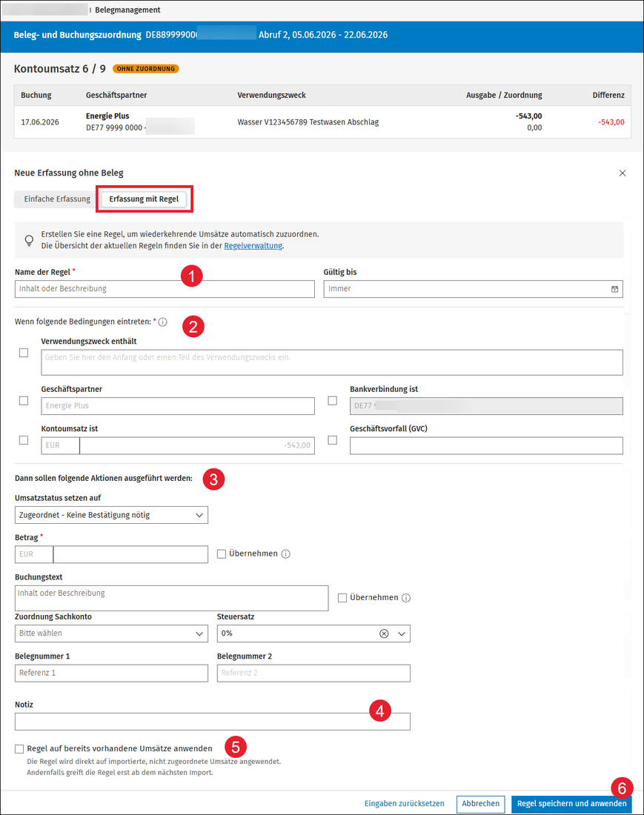Click the Geschäftsvorfall (GVC) input field
Image resolution: width=644 pixels, height=815 pixels.
(486, 445)
